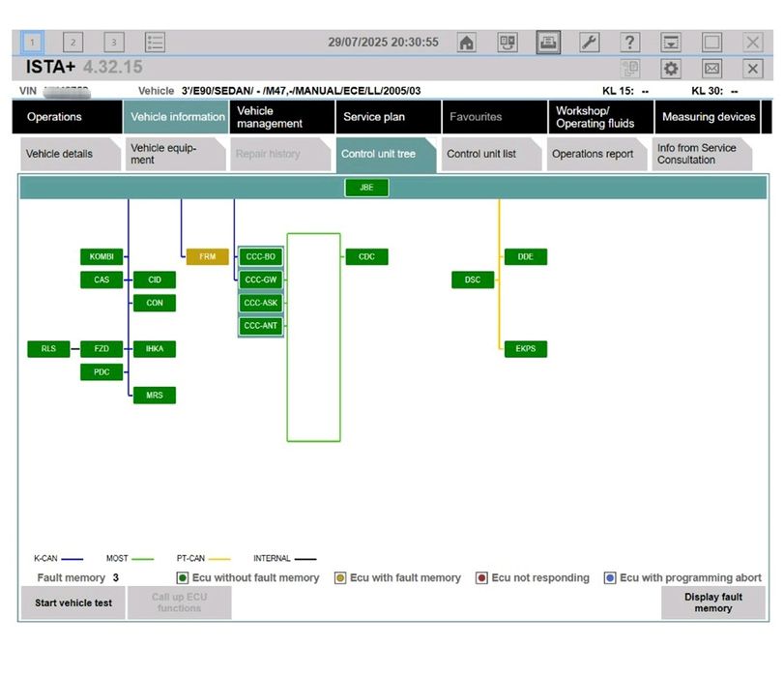The height and width of the screenshot is (676, 784).
Task: Select the DSC control unit
Action: pyautogui.click(x=473, y=279)
